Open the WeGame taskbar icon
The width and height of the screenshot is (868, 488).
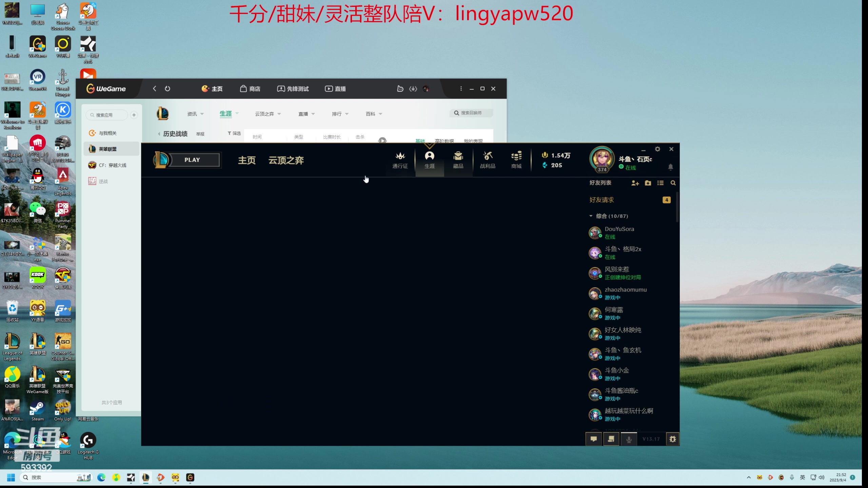click(x=190, y=477)
